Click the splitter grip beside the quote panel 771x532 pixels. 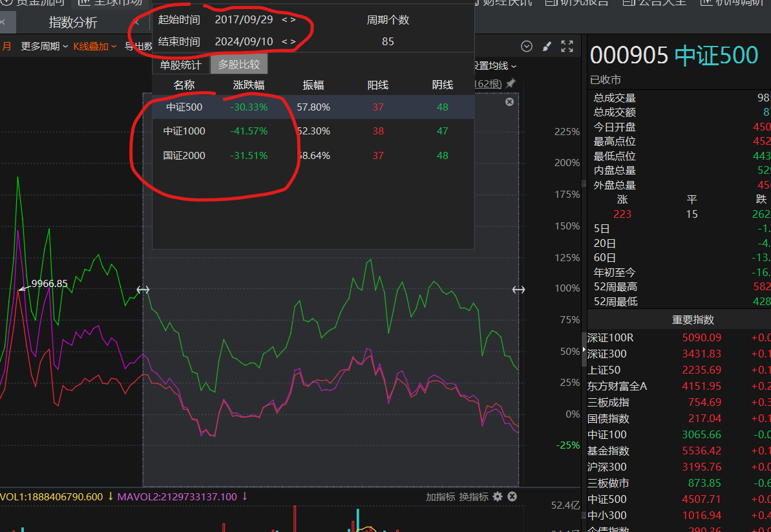coord(584,184)
